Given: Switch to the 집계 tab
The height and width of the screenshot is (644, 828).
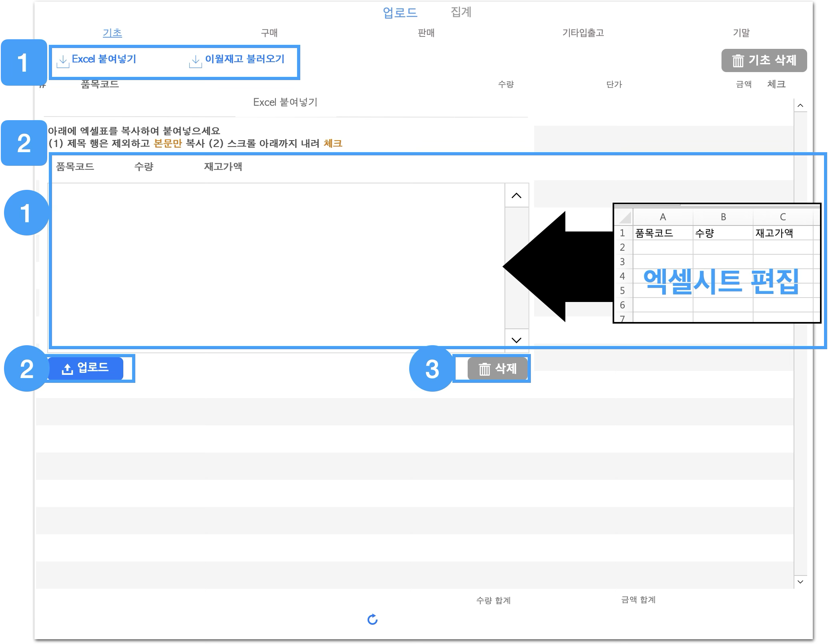Looking at the screenshot, I should (x=461, y=12).
